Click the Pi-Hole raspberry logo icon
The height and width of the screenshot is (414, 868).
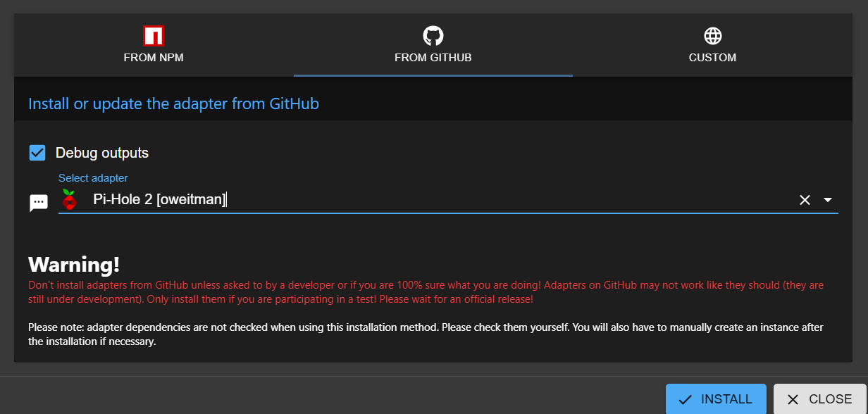click(x=69, y=200)
